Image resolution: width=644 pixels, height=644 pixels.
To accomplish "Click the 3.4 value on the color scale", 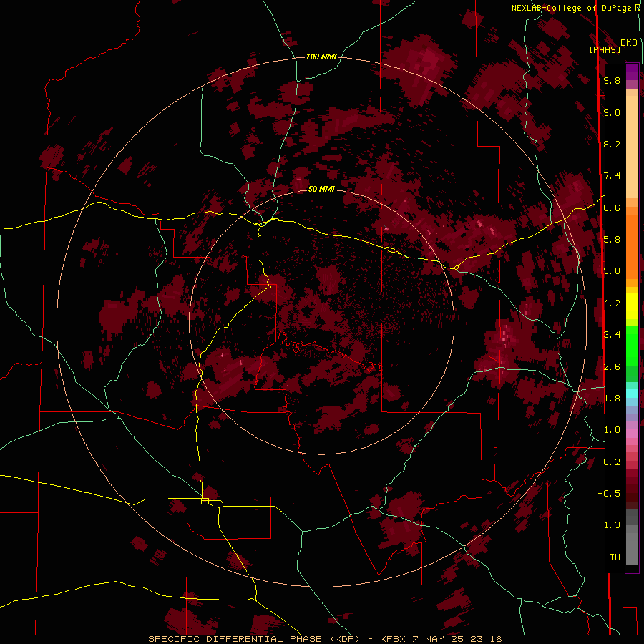I will (x=612, y=335).
